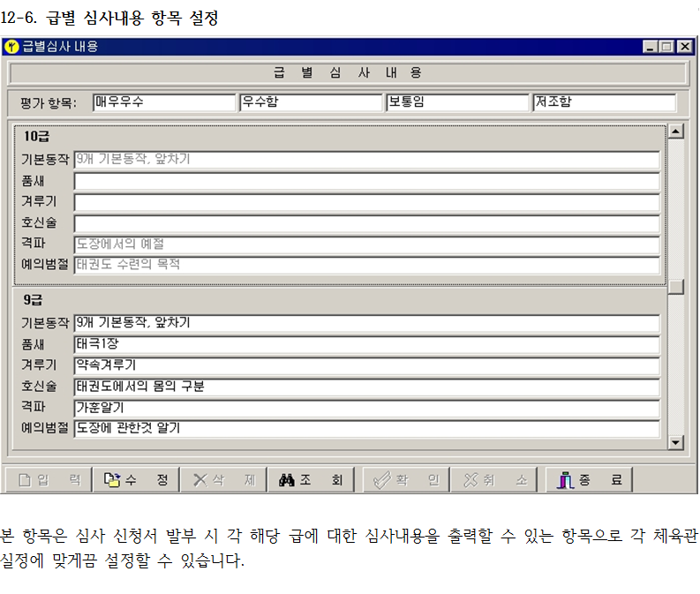Select the 저조함 evaluation field
700x594 pixels.
point(603,102)
